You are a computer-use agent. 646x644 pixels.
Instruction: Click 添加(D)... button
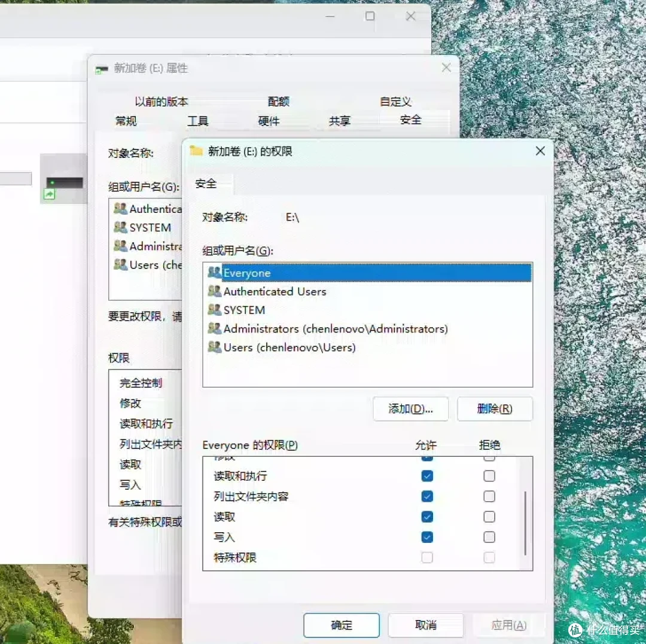[x=410, y=409]
